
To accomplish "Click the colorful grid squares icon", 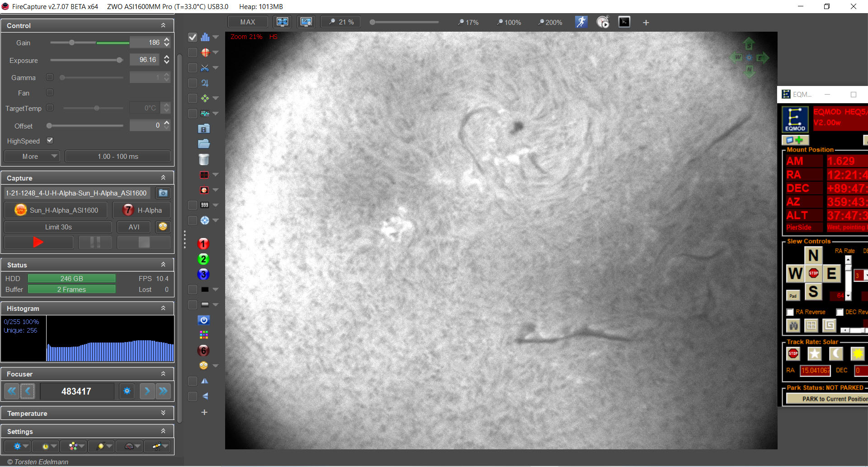I will [203, 335].
